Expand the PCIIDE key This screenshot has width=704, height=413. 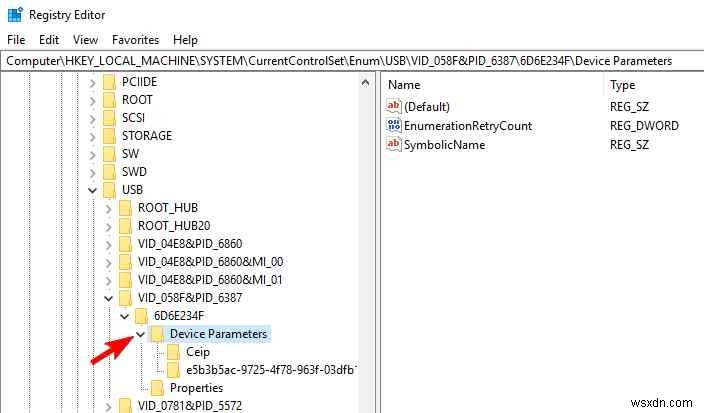[x=92, y=83]
